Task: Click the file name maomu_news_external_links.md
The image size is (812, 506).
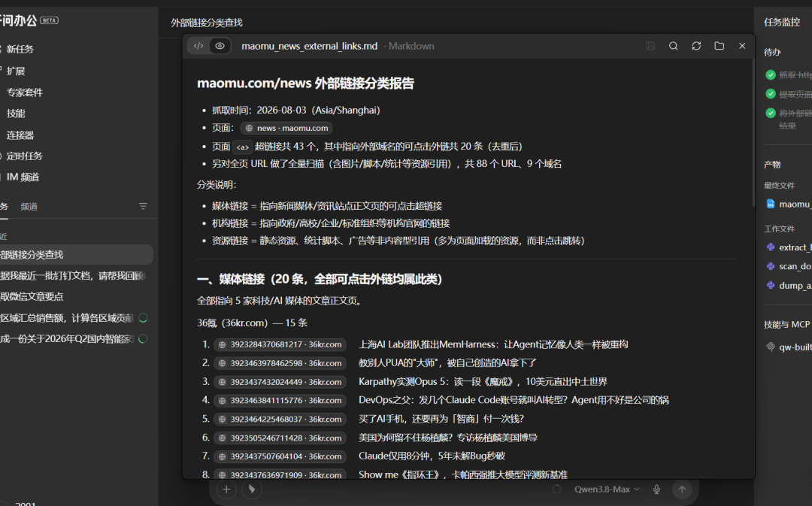Action: 309,46
